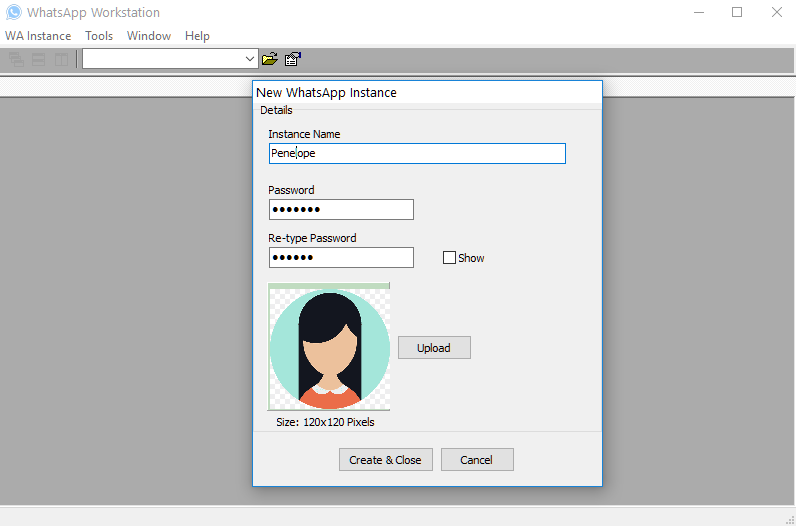Click the tile vertically toolbar icon
Screen dimensions: 796x526
click(61, 59)
